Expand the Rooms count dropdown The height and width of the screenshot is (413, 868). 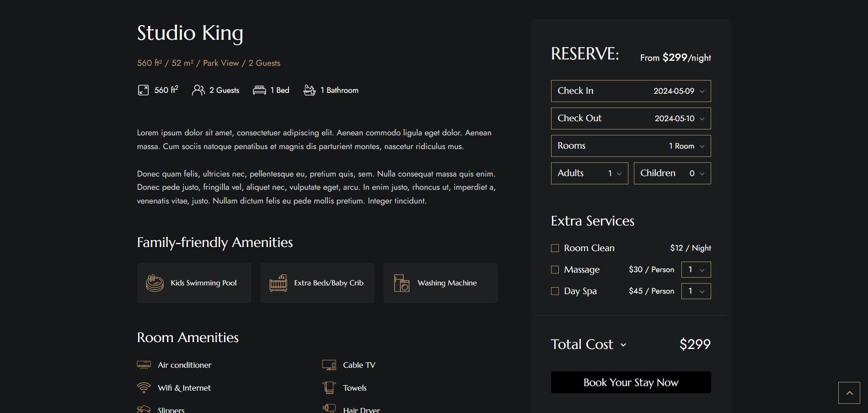click(x=631, y=146)
